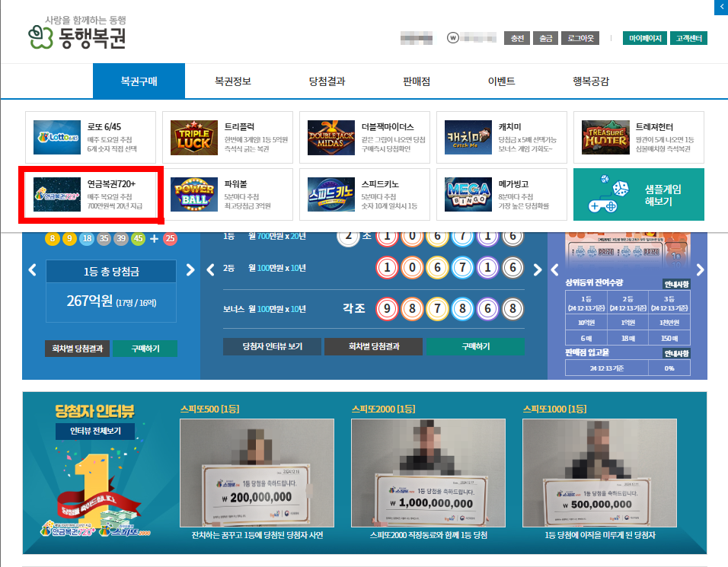Click the blue Lotto ball 18
The height and width of the screenshot is (567, 728).
click(87, 238)
